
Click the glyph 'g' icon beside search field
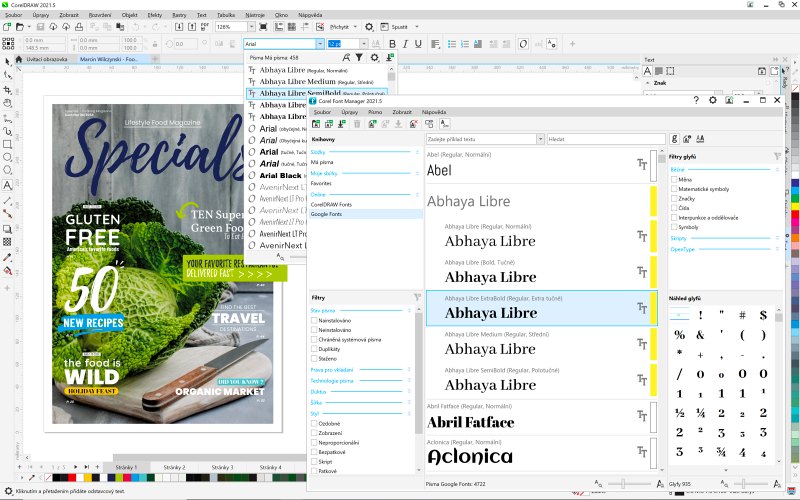pyautogui.click(x=674, y=139)
